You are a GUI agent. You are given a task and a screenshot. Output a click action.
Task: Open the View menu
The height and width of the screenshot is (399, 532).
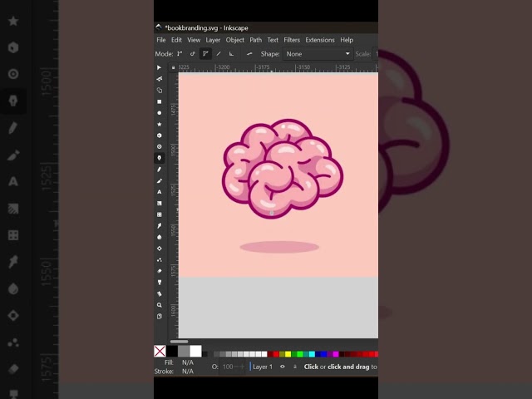pos(194,40)
